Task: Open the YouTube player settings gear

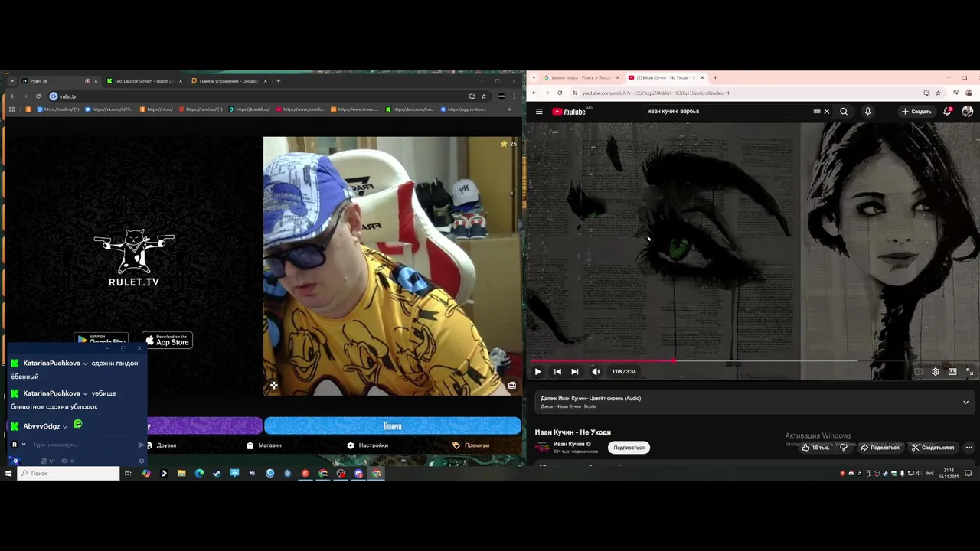Action: [x=936, y=372]
